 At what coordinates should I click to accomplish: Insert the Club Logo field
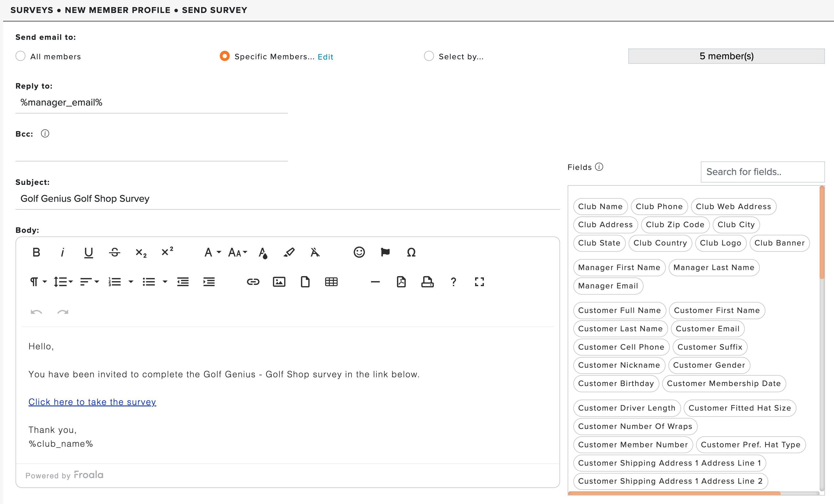[x=721, y=243]
